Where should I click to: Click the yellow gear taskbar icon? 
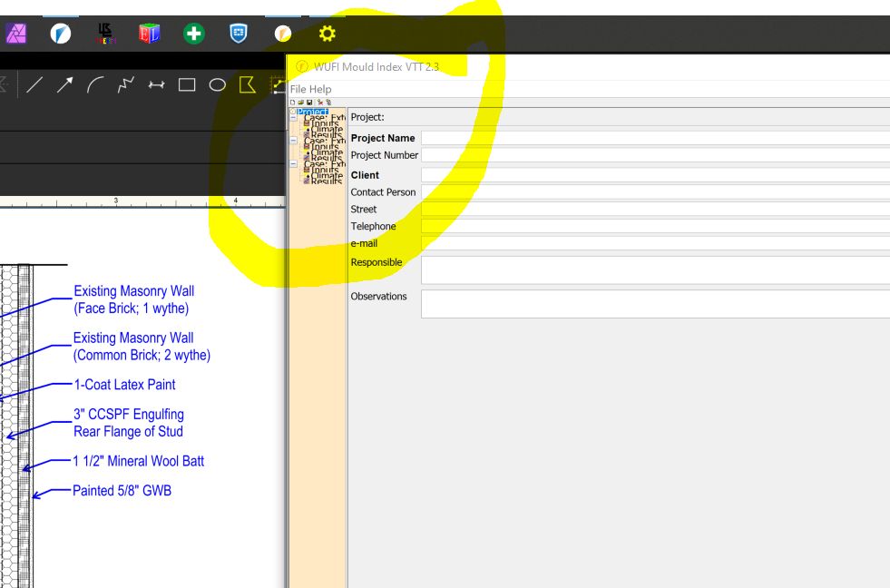pyautogui.click(x=327, y=34)
